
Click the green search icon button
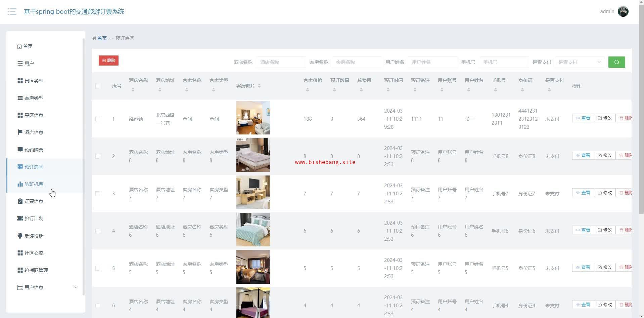(616, 62)
